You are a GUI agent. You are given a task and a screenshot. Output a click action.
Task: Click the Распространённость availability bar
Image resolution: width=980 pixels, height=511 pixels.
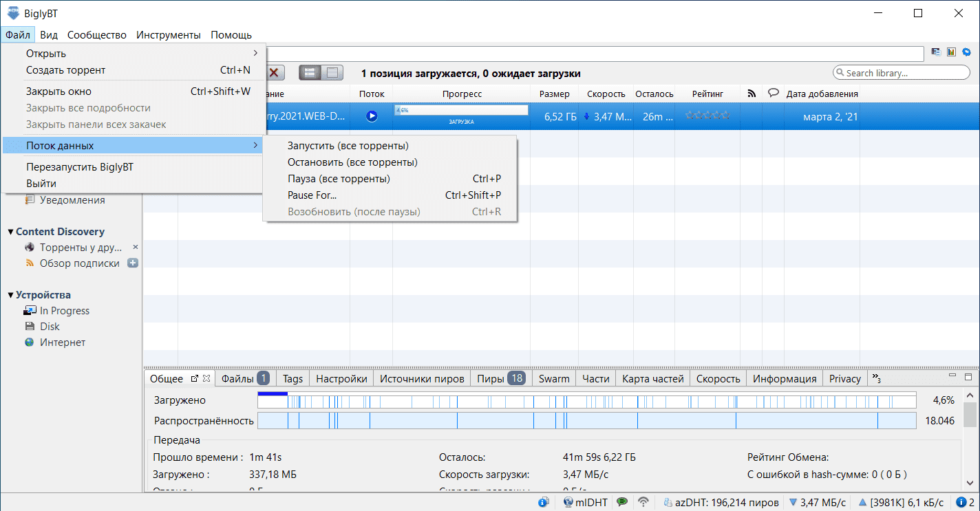(586, 421)
